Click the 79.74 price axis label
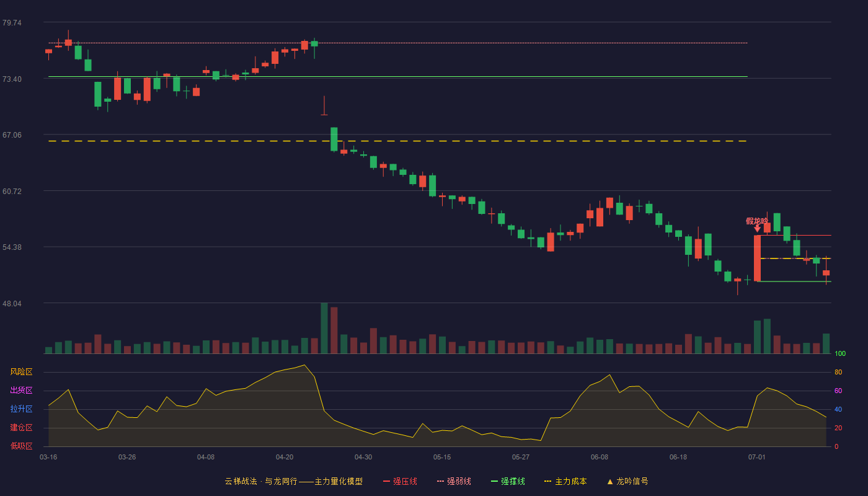Screen dimensions: 868x496 pos(12,23)
